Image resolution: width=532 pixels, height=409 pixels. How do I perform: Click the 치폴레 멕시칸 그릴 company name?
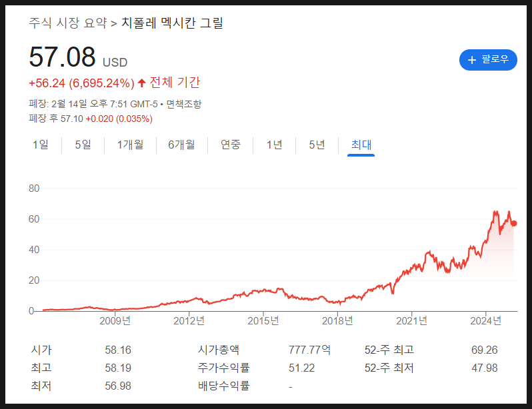172,23
